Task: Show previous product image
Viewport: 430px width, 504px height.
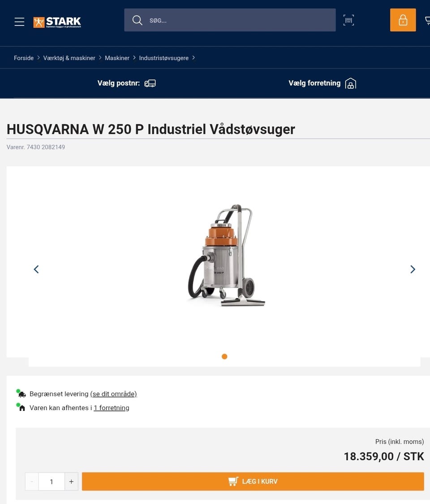Action: [36, 269]
